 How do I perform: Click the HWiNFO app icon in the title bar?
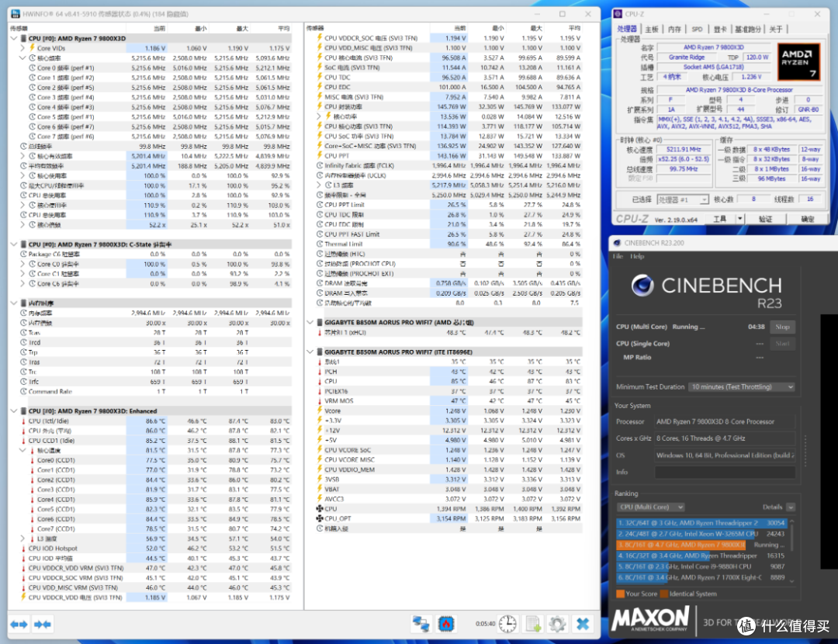click(x=15, y=14)
